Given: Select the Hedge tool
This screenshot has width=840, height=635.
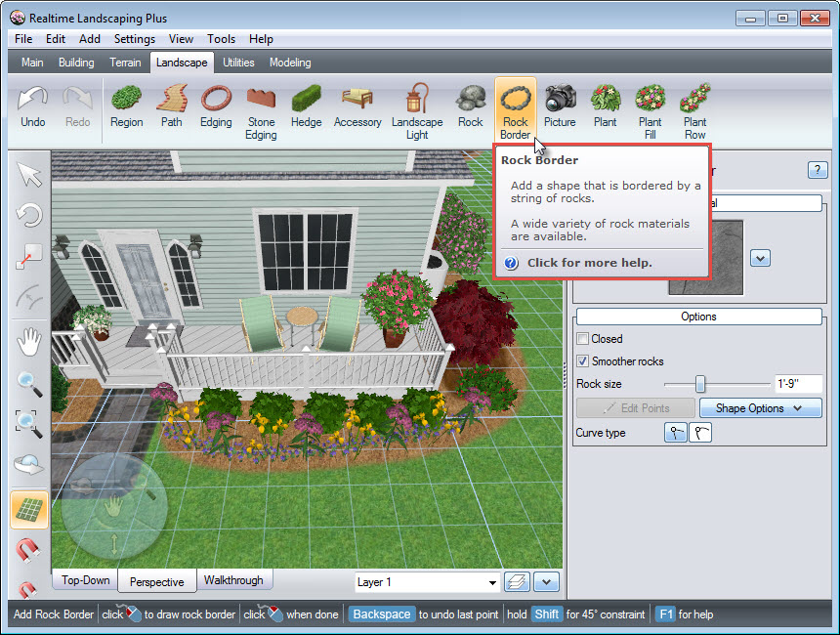Looking at the screenshot, I should pos(307,107).
